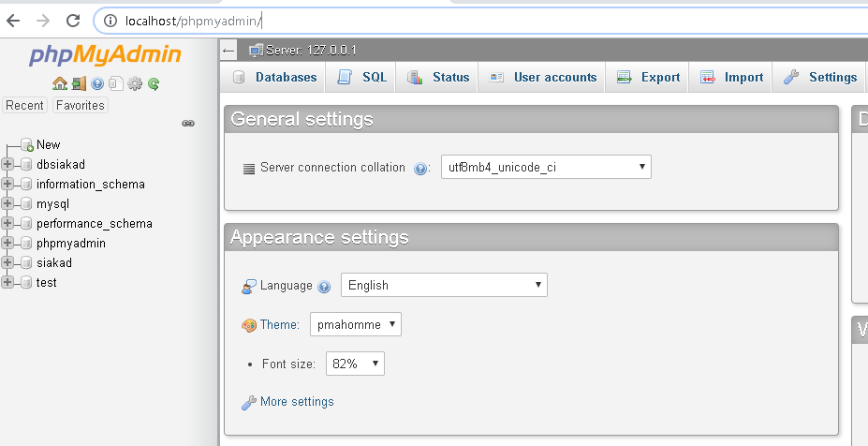Click the New database icon
The height and width of the screenshot is (446, 868).
tap(27, 145)
